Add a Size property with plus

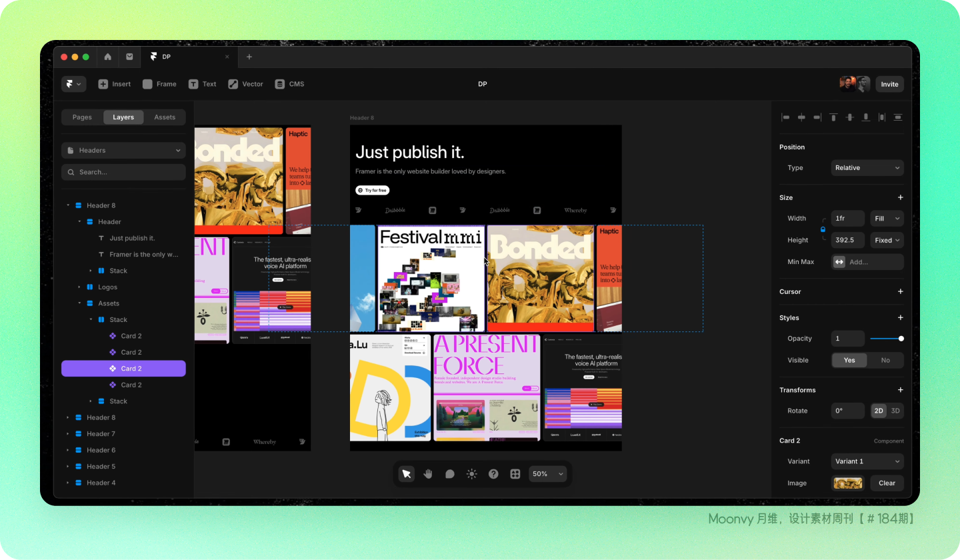tap(901, 197)
